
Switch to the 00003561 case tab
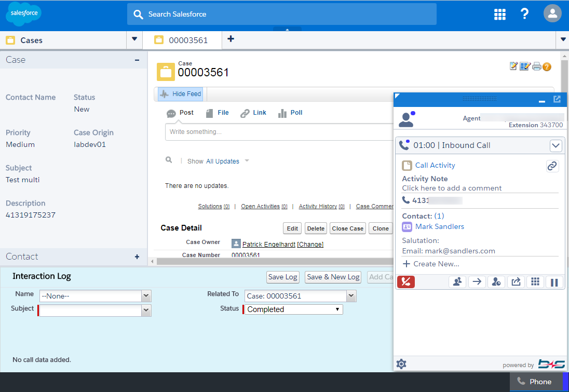click(x=182, y=40)
